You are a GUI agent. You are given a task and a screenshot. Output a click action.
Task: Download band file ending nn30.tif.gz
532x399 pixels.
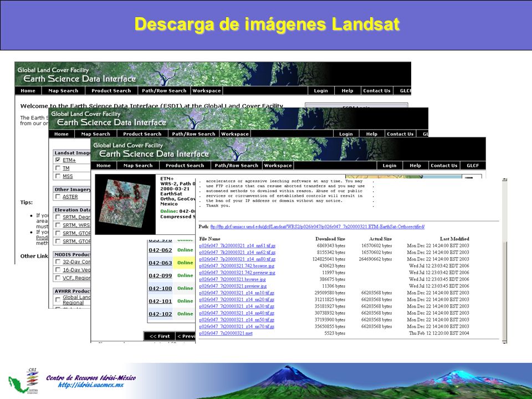tap(237, 306)
